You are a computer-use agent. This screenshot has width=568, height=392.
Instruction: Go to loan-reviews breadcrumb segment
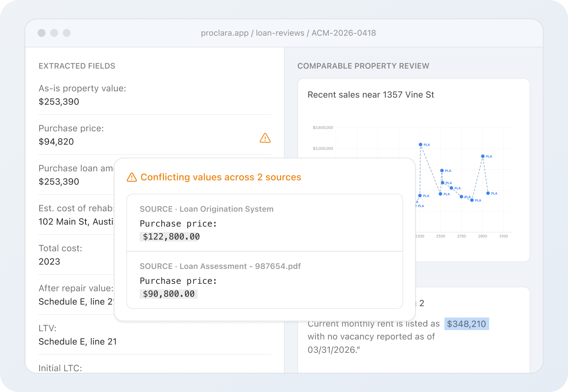pos(280,33)
